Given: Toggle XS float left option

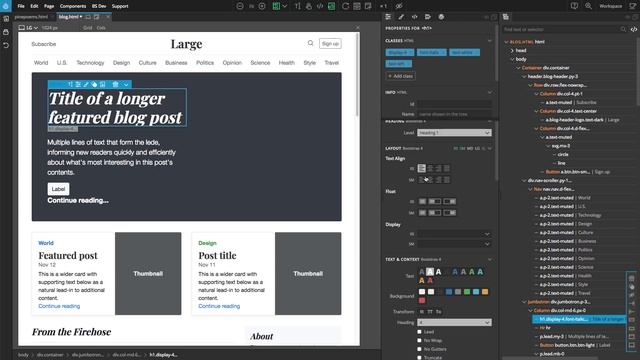Looking at the screenshot, I should pos(434,201).
